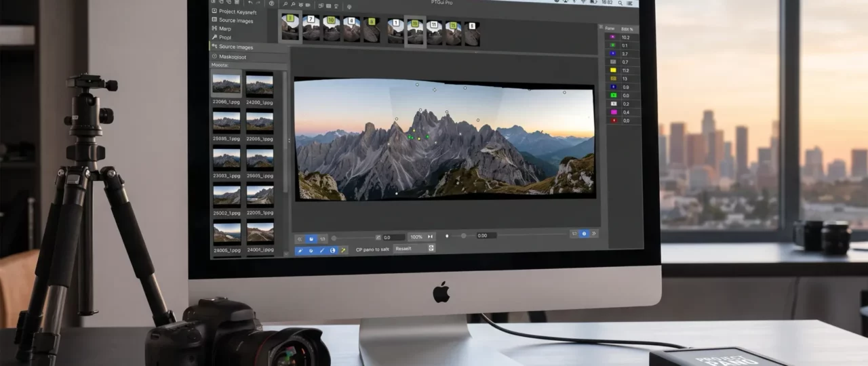Select thumbnail number 10 in strip
Viewport: 868px width, 366px height.
pyautogui.click(x=332, y=29)
